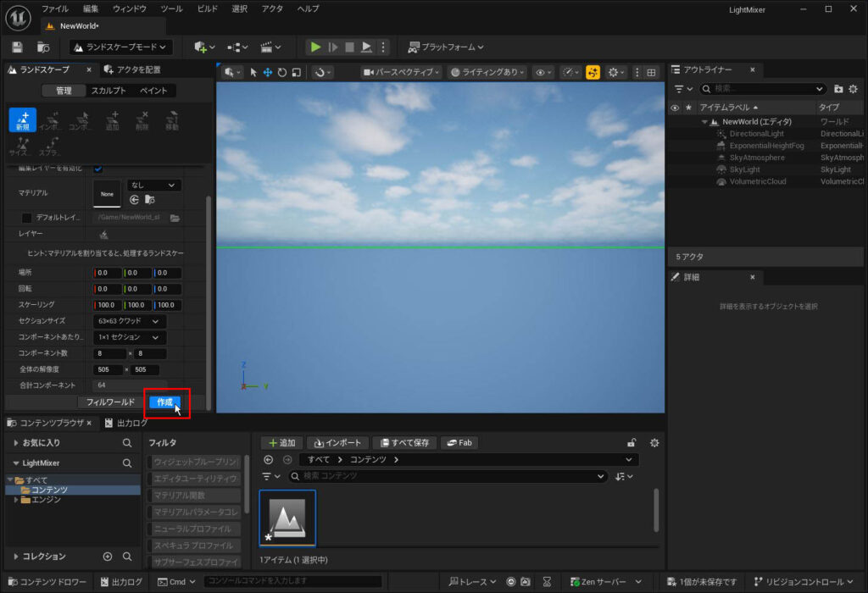Open the Content Browser settings gear
The height and width of the screenshot is (593, 868).
tap(654, 442)
